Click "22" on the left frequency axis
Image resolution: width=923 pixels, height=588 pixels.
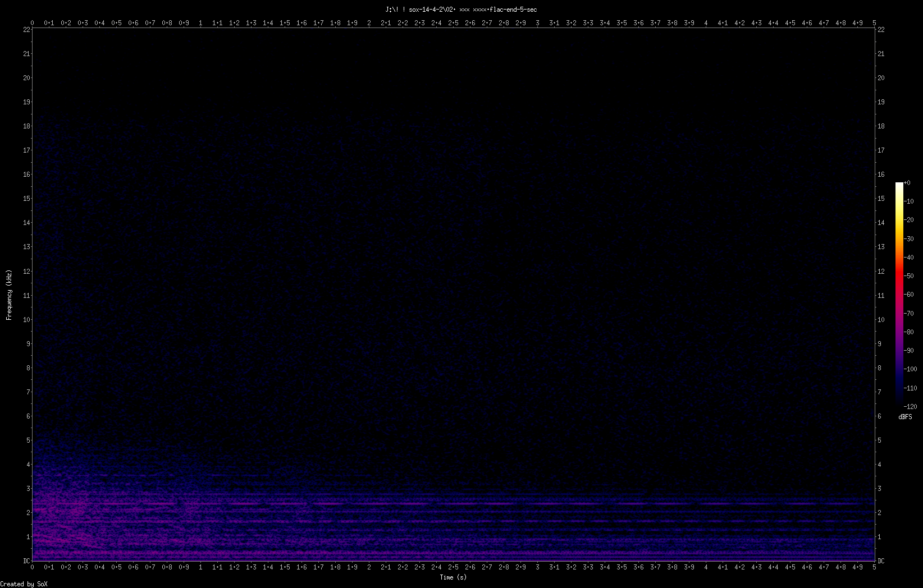click(26, 30)
